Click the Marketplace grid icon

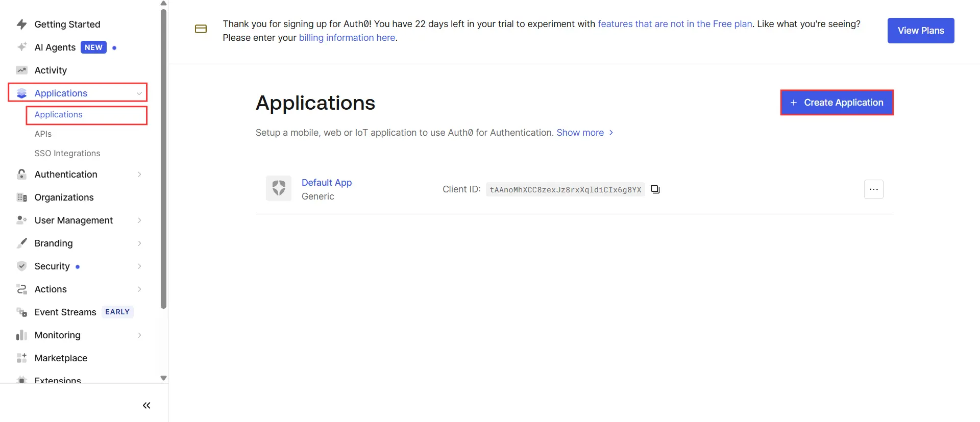21,358
